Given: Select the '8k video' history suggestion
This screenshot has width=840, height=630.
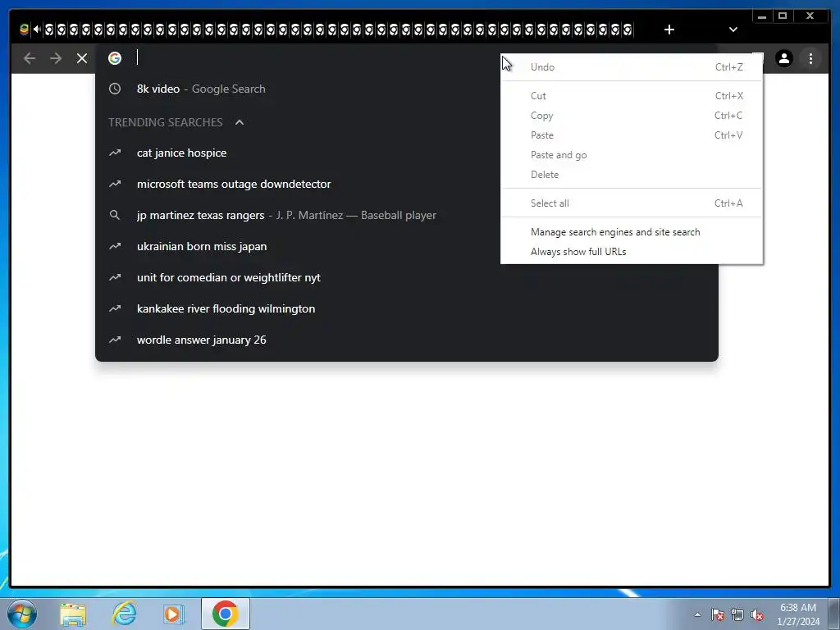Looking at the screenshot, I should click(407, 89).
